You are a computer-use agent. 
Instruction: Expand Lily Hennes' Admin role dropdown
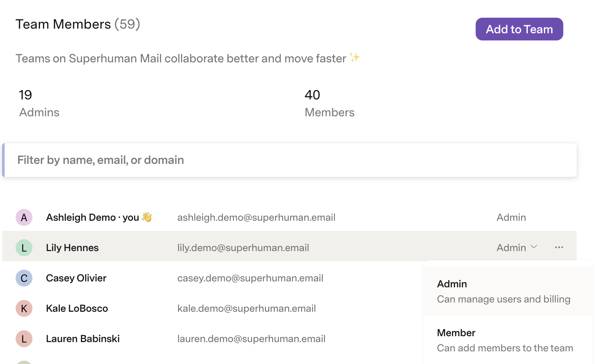[517, 247]
